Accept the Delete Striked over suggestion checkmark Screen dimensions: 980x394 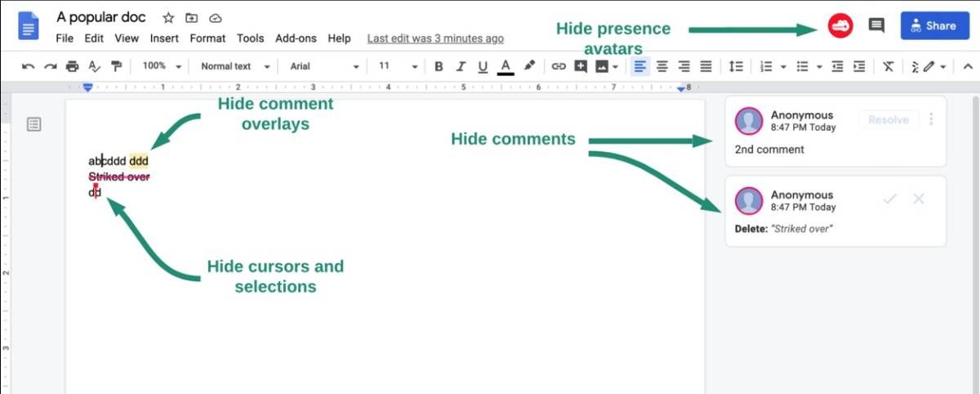pos(889,199)
